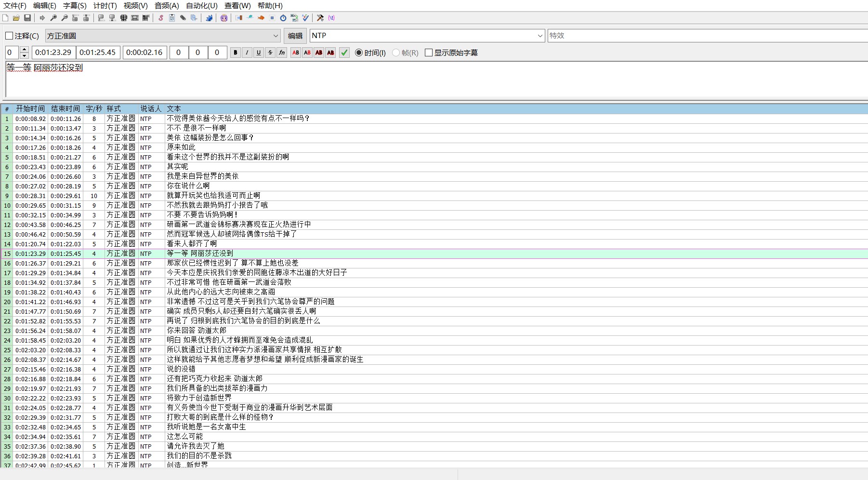Toggle strikeout with the S button

270,53
